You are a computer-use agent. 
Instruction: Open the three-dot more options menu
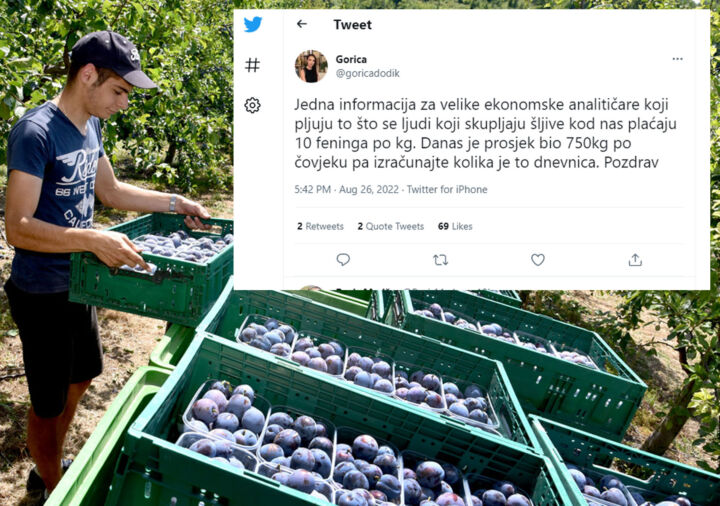click(677, 59)
